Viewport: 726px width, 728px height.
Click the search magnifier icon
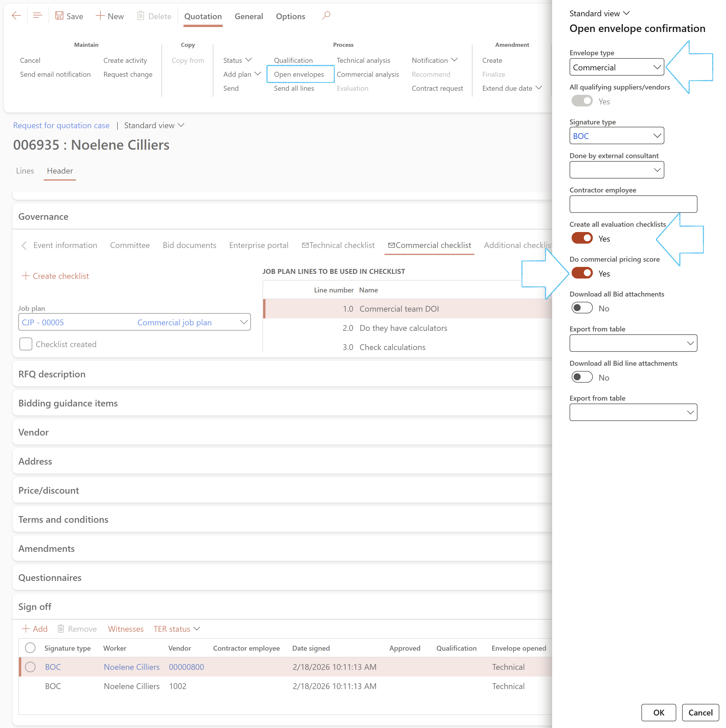tap(326, 16)
